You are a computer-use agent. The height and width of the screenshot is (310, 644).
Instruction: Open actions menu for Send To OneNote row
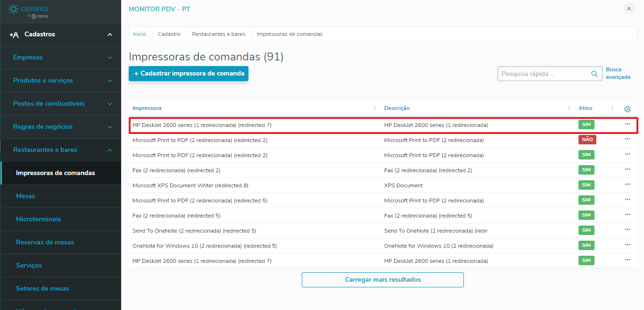(x=627, y=230)
